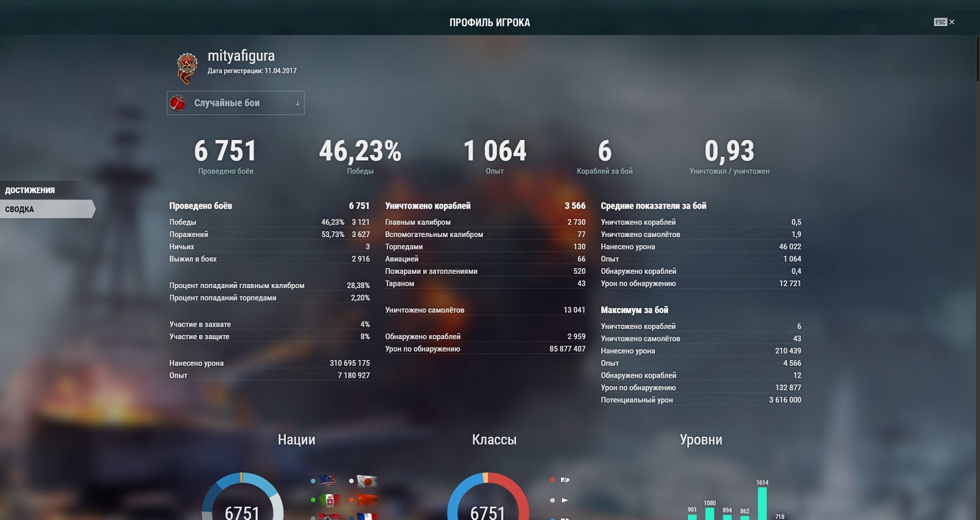980x520 pixels.
Task: Select the destroyer class icon
Action: 565,500
